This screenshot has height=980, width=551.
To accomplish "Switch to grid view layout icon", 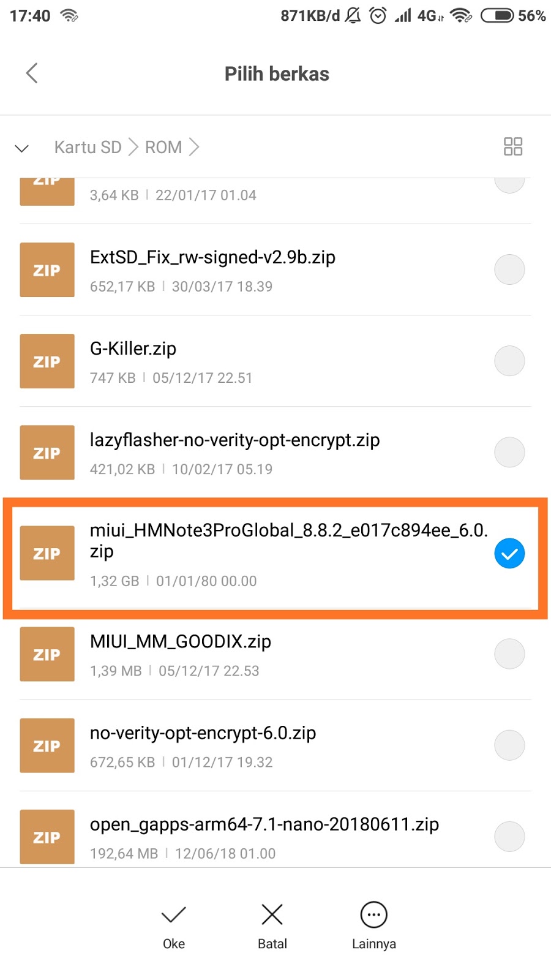I will pyautogui.click(x=513, y=146).
